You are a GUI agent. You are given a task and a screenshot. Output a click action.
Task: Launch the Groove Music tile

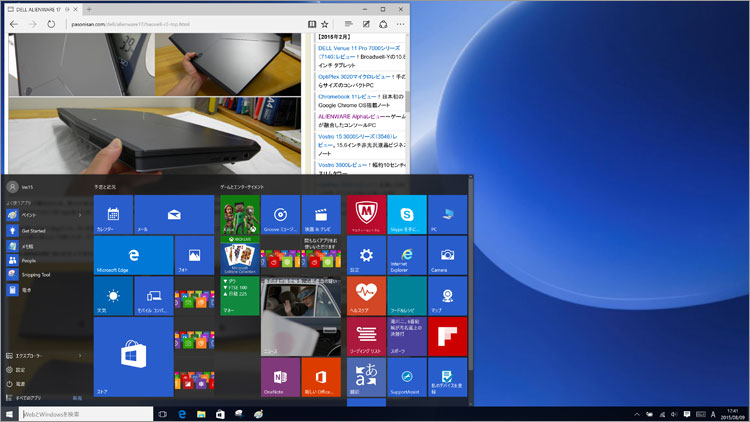[x=280, y=214]
